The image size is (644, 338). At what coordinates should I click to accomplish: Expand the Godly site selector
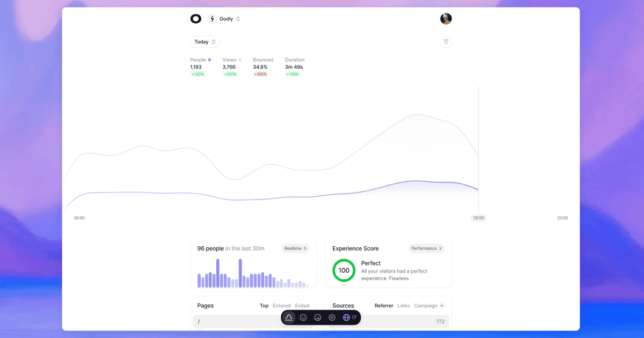click(x=230, y=19)
